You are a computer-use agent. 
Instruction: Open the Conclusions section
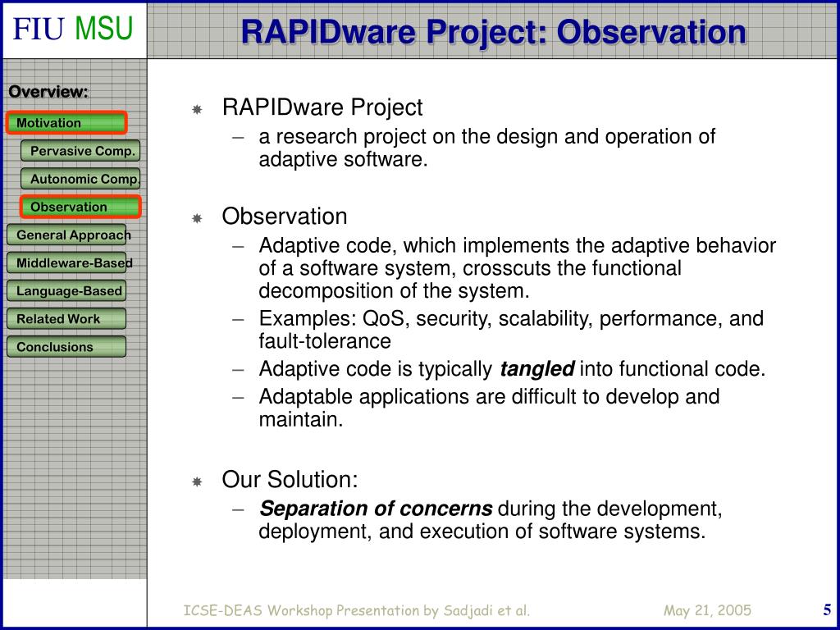coord(66,347)
